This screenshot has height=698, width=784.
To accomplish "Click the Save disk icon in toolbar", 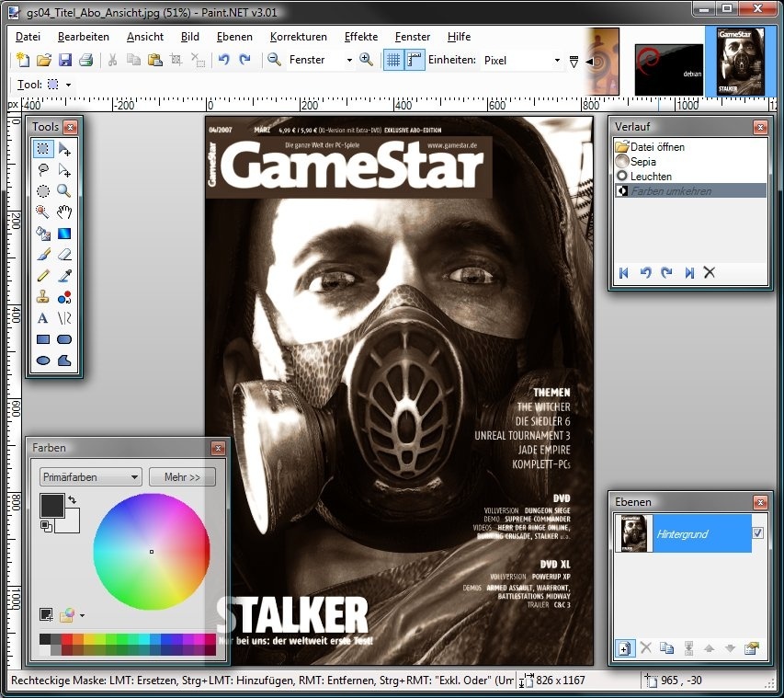I will (65, 60).
